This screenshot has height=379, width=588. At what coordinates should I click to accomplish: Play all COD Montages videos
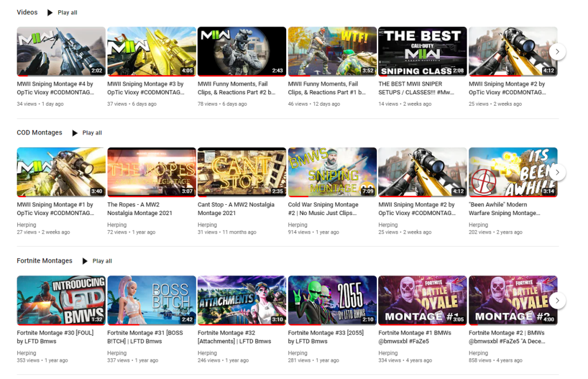coord(87,133)
